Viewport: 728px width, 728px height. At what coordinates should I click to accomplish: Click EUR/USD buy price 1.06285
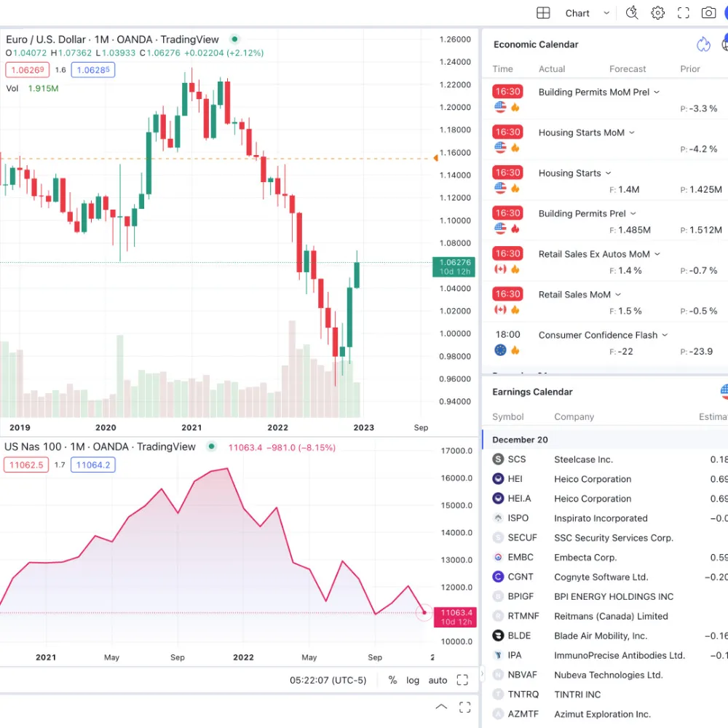pos(93,70)
